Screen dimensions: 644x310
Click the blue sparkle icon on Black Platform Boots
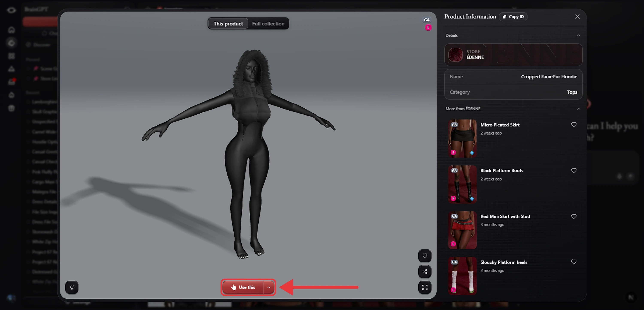point(472,199)
